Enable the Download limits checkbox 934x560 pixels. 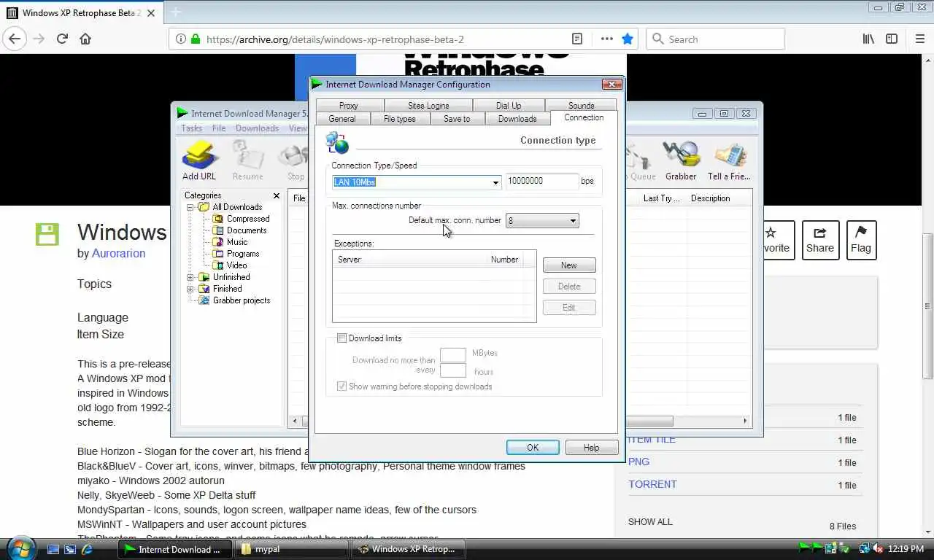tap(341, 338)
